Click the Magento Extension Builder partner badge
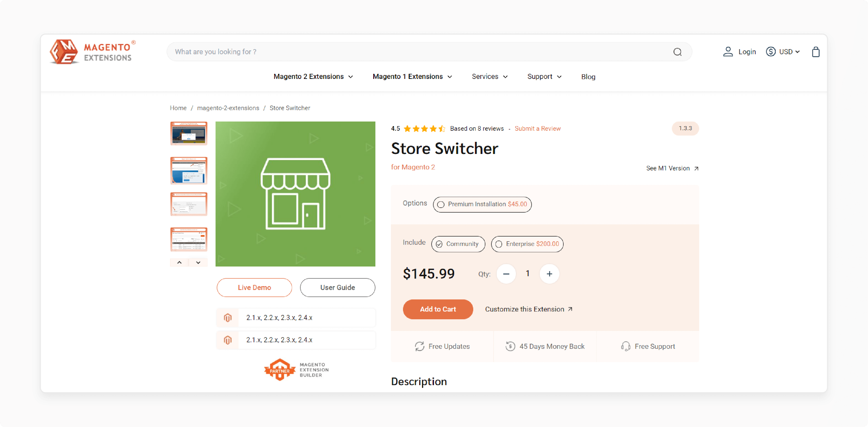 click(x=296, y=370)
